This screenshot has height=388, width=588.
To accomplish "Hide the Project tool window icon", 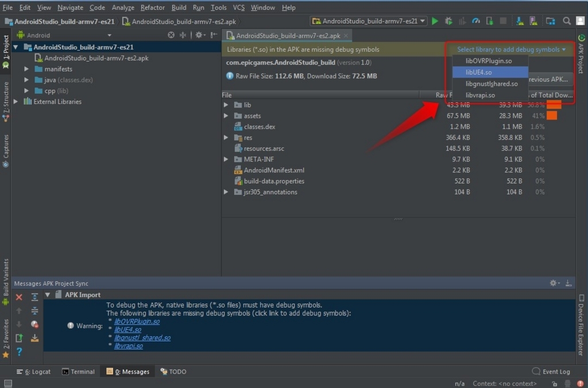I will [x=214, y=35].
